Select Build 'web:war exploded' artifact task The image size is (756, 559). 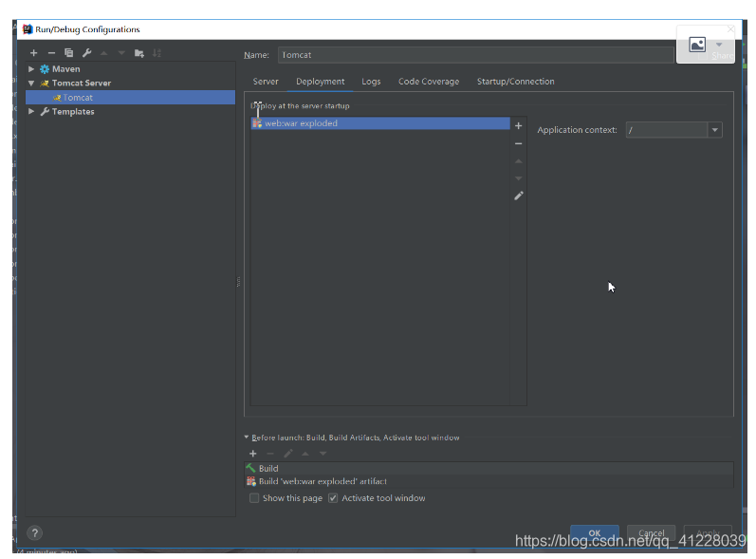tap(489, 481)
